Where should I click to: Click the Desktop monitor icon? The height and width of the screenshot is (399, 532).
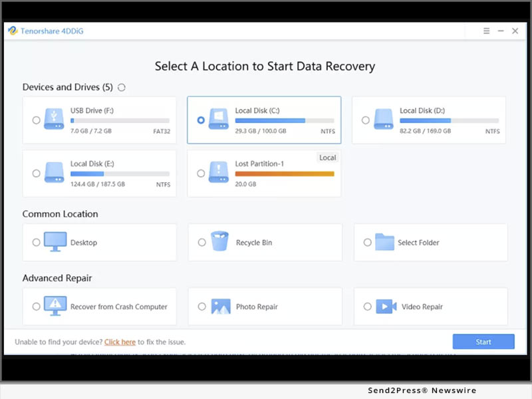(x=55, y=241)
